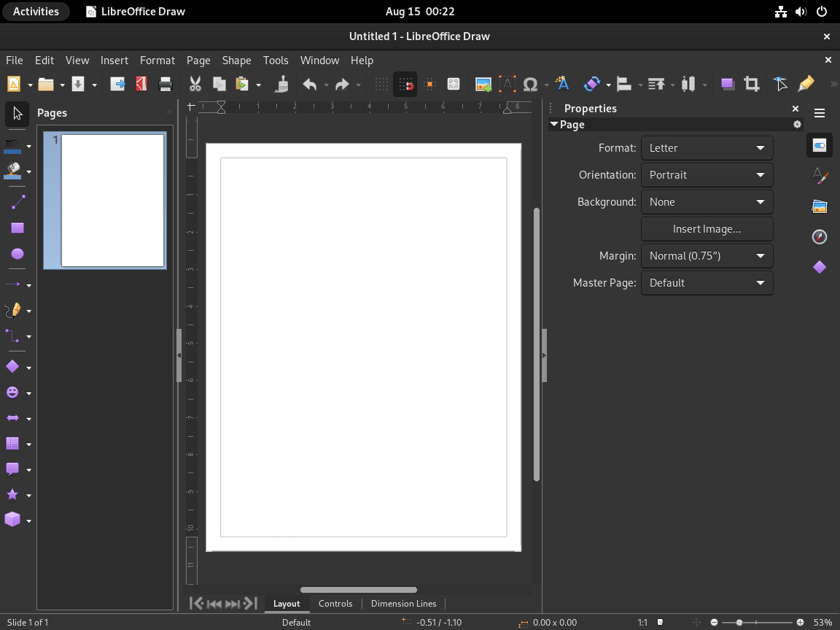Screen dimensions: 840x630
Task: Open the Shape menu
Action: [x=236, y=60]
